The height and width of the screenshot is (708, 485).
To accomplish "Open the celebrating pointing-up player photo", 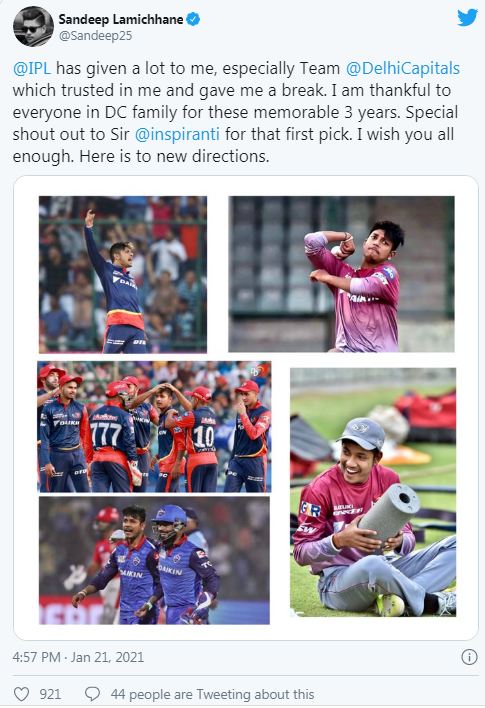I will coord(123,275).
